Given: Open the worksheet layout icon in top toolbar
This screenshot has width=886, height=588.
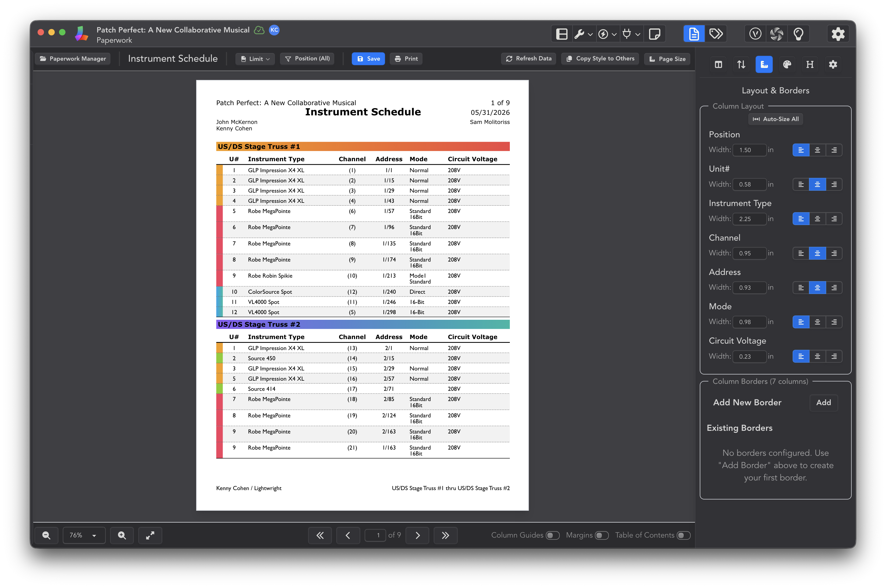Looking at the screenshot, I should (562, 34).
